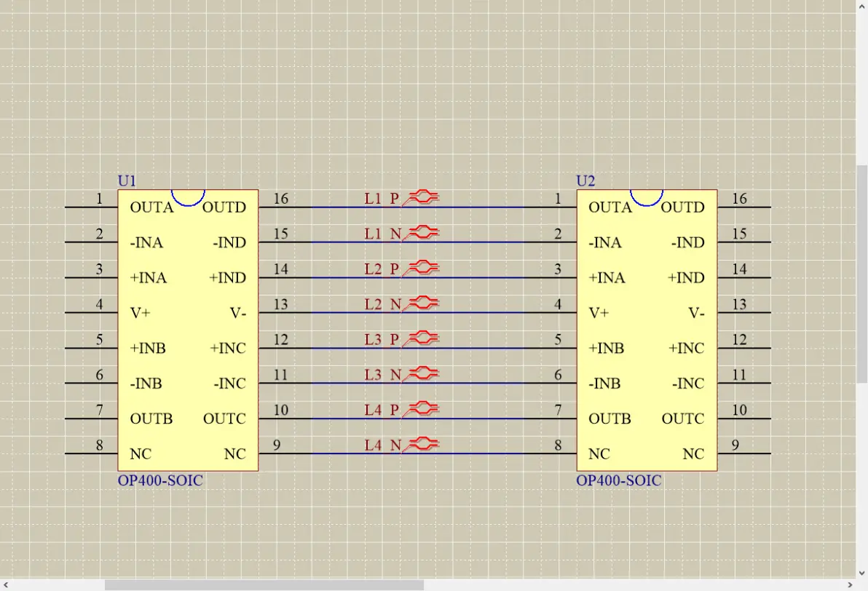Click the OP400-SOIC comment below U2
Image resolution: width=868 pixels, height=591 pixels.
pos(619,480)
